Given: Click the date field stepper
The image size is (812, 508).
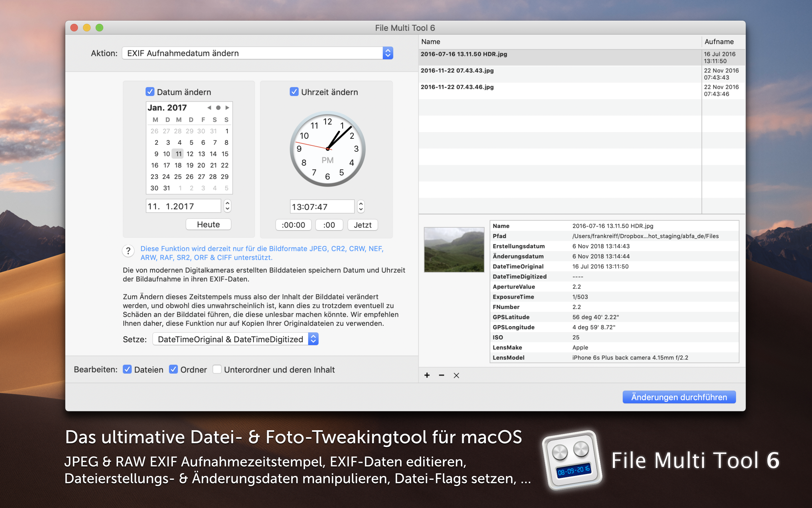Looking at the screenshot, I should tap(227, 206).
